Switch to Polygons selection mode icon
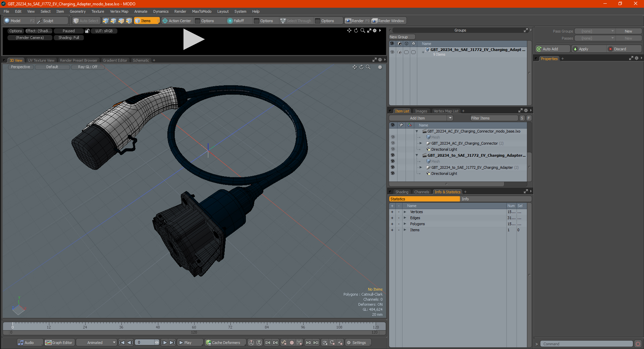 (x=121, y=21)
